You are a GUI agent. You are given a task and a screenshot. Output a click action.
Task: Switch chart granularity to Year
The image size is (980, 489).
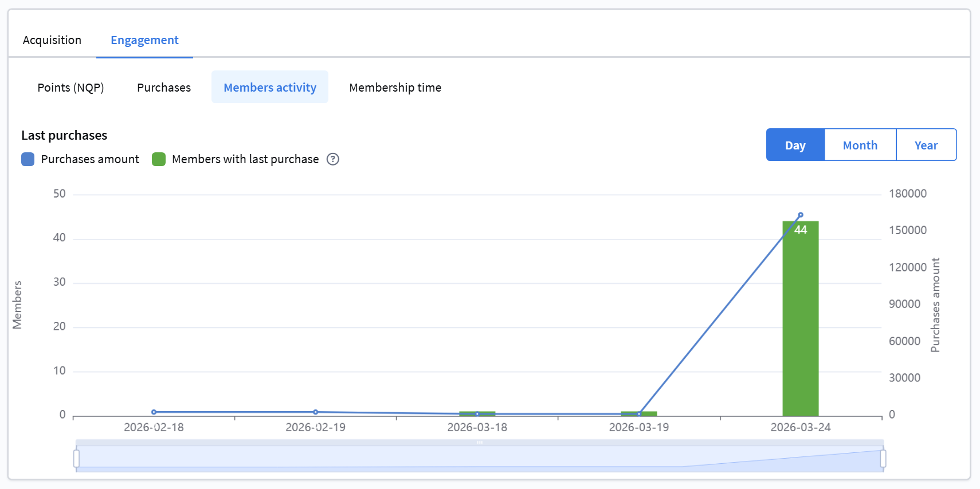[x=926, y=145]
